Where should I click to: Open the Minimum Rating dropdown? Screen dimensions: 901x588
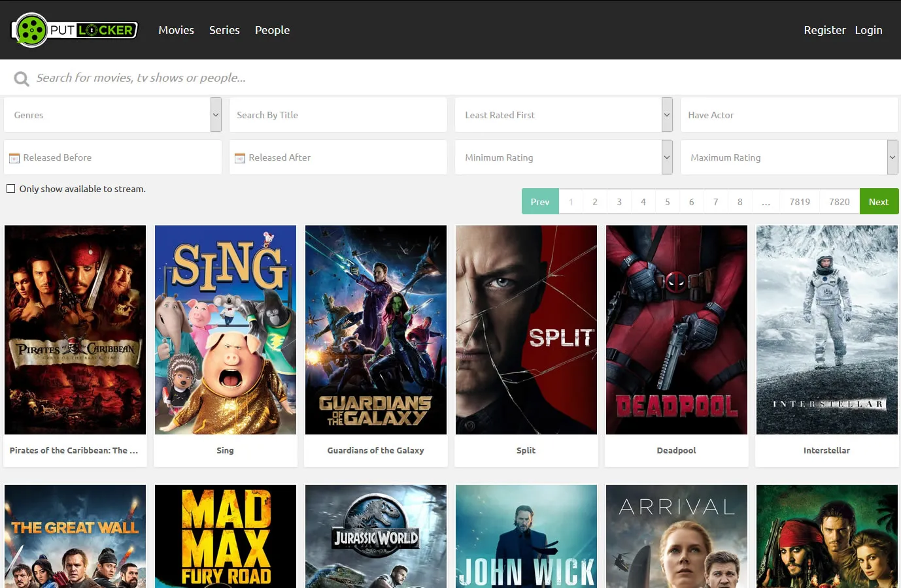[x=564, y=157]
